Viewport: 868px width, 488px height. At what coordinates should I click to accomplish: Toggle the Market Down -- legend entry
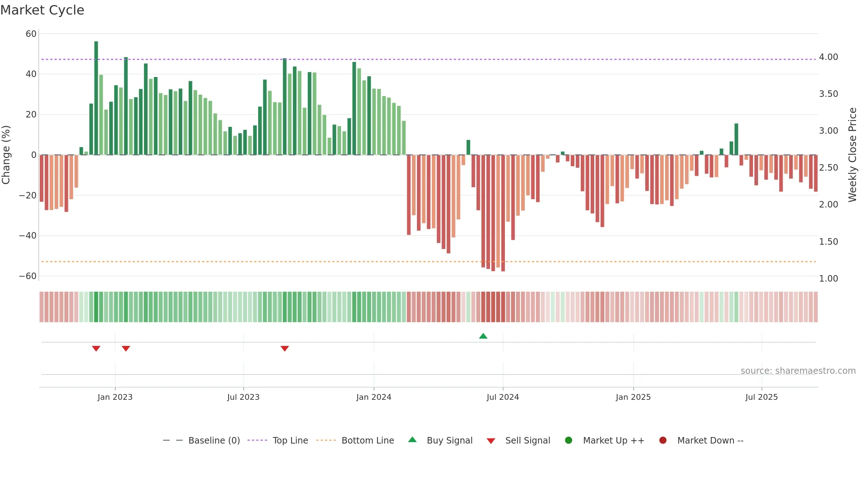(x=701, y=440)
